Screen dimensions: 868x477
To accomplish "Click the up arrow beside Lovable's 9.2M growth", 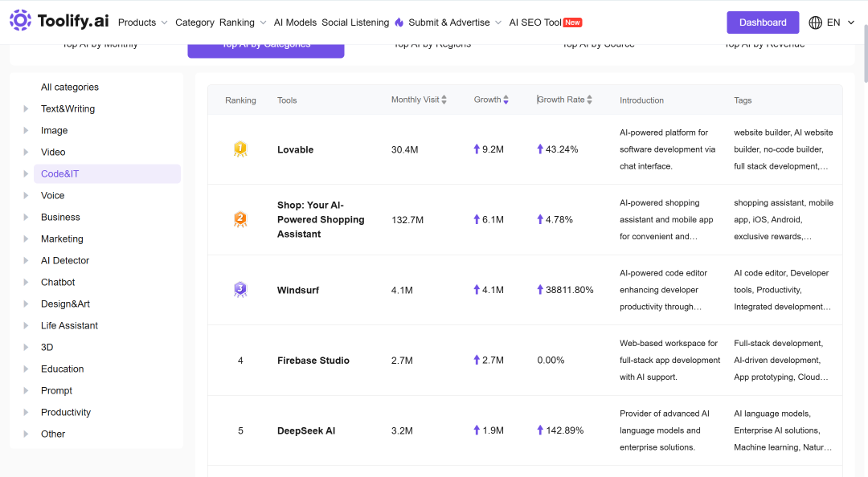I will pos(477,149).
